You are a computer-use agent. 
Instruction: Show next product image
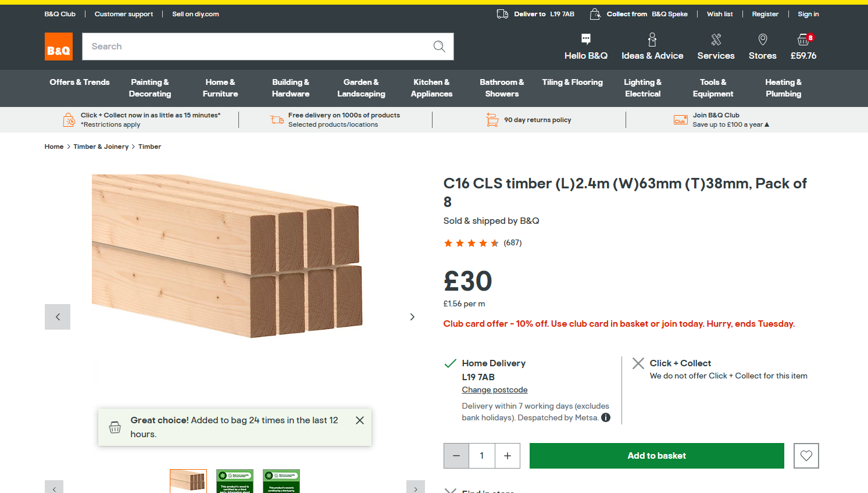412,317
